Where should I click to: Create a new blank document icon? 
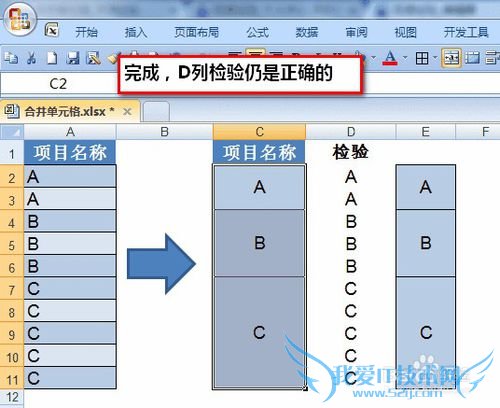(52, 58)
